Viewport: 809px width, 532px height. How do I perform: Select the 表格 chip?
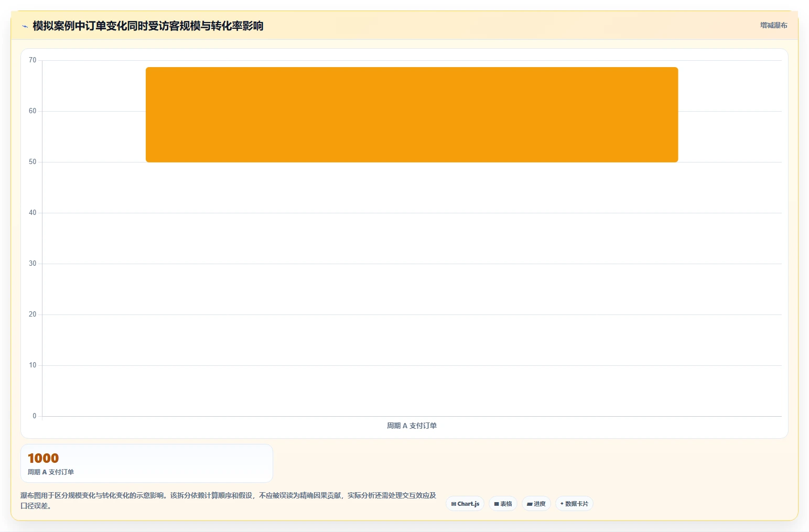503,504
